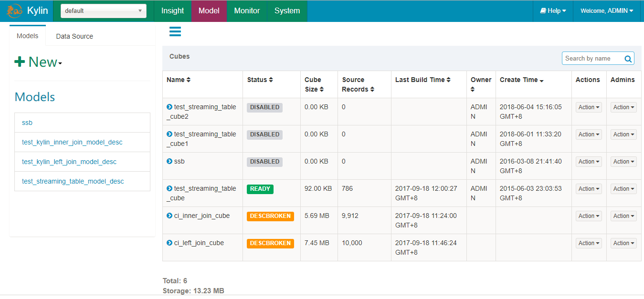Viewport: 644px width, 299px height.
Task: Switch to the Data Source tab
Action: (74, 36)
